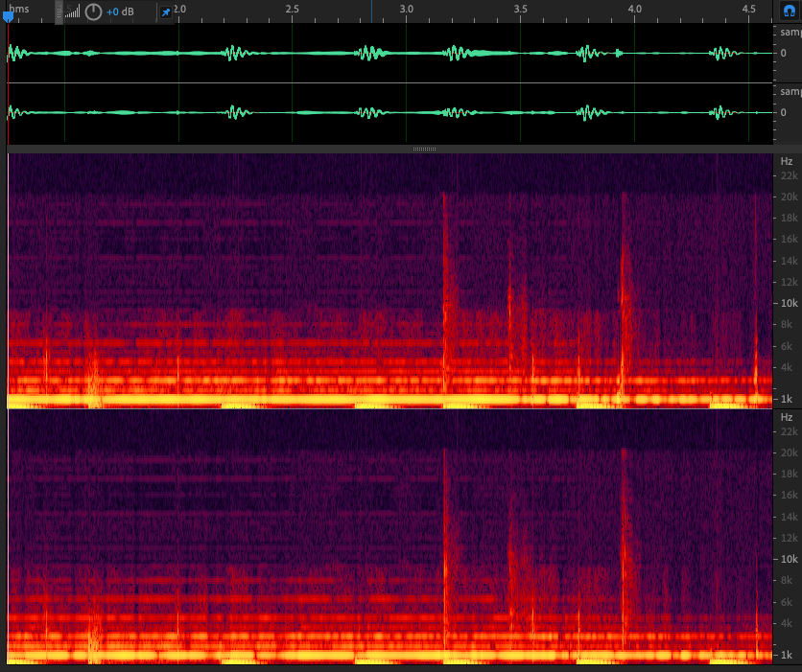The height and width of the screenshot is (672, 802).
Task: Click the bottom channel Hz scale label
Action: [x=787, y=417]
